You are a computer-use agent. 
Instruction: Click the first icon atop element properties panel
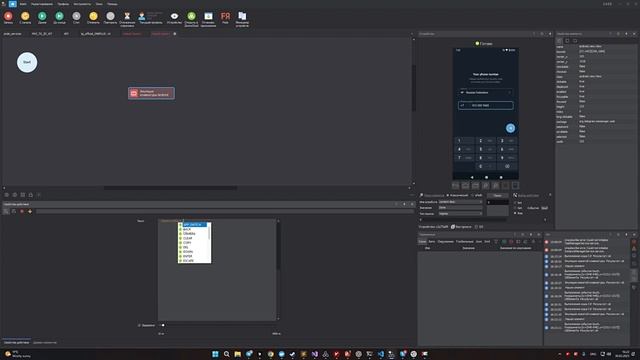559,41
